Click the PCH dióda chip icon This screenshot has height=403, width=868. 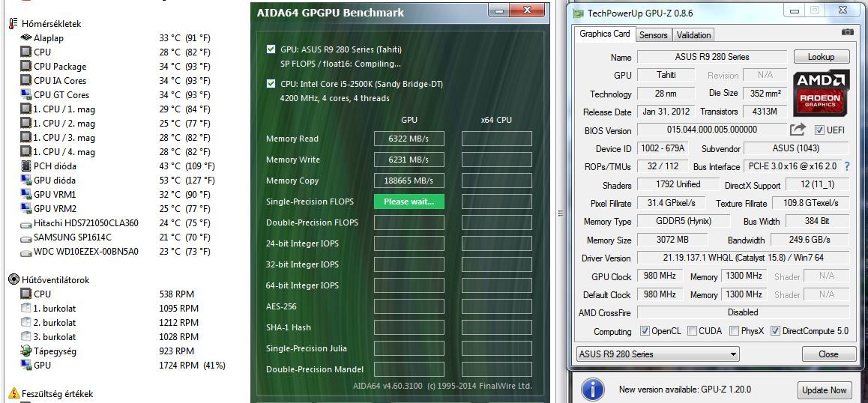tap(26, 166)
